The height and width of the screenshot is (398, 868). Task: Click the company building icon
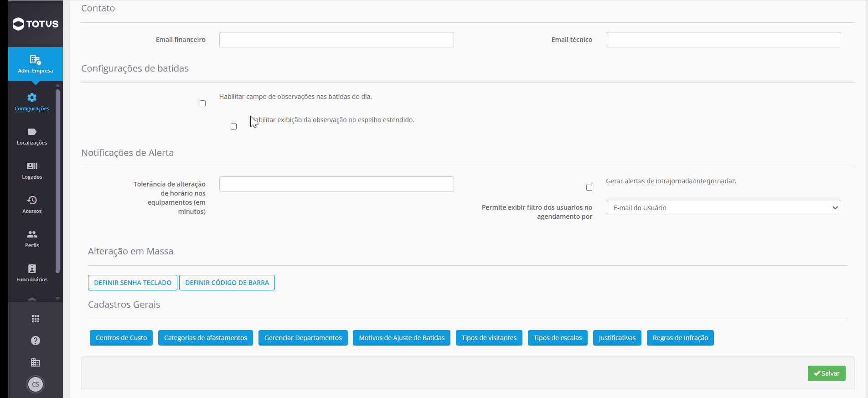[36, 362]
